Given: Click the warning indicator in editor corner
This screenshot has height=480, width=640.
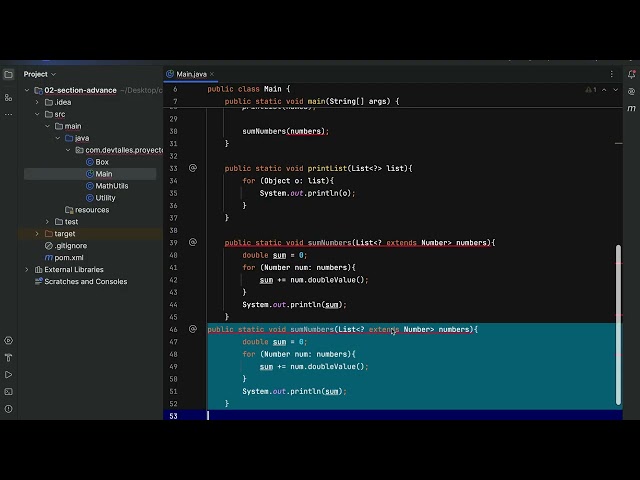Looking at the screenshot, I should pyautogui.click(x=591, y=90).
